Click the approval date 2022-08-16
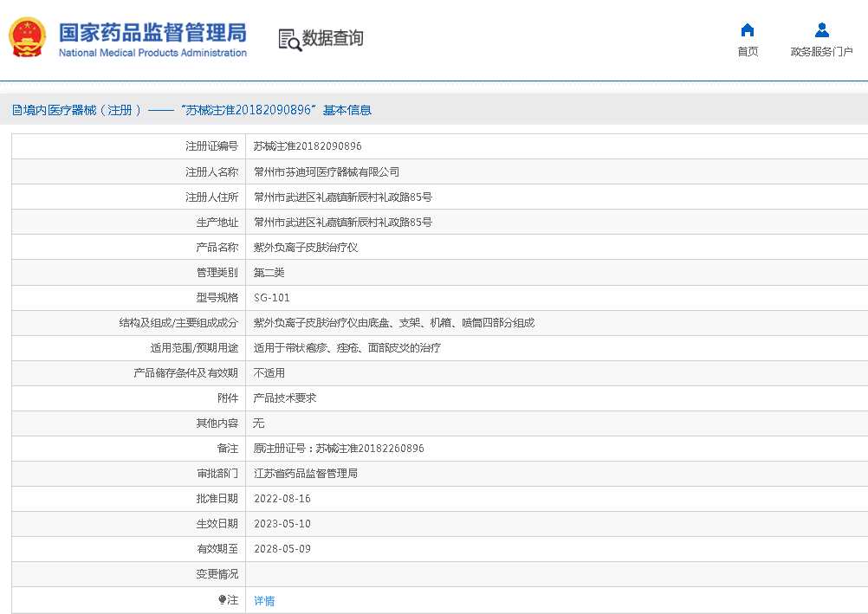Image resolution: width=868 pixels, height=614 pixels. click(x=282, y=499)
